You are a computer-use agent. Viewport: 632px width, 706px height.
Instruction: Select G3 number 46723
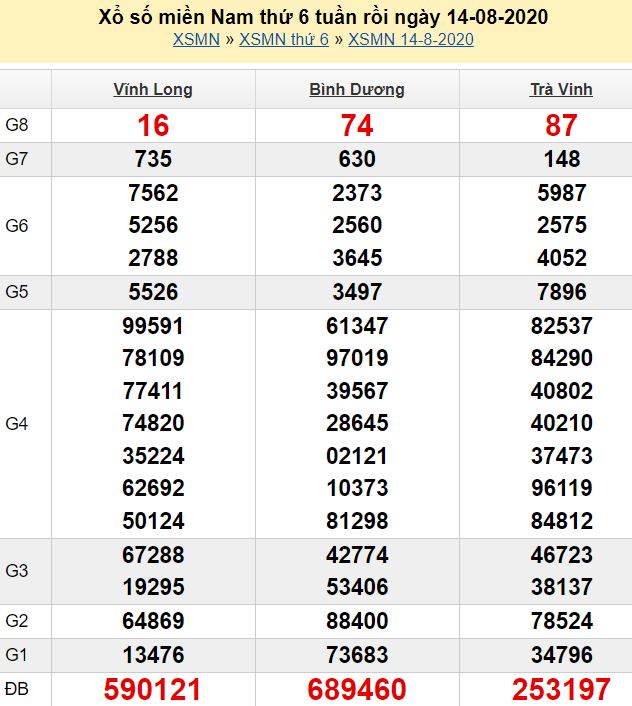pos(561,555)
